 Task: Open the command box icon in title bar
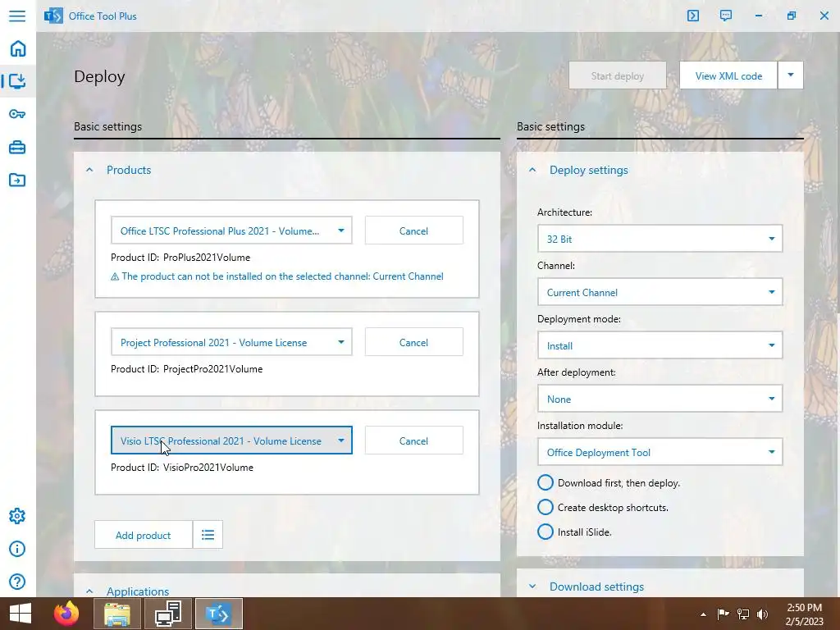(x=692, y=16)
